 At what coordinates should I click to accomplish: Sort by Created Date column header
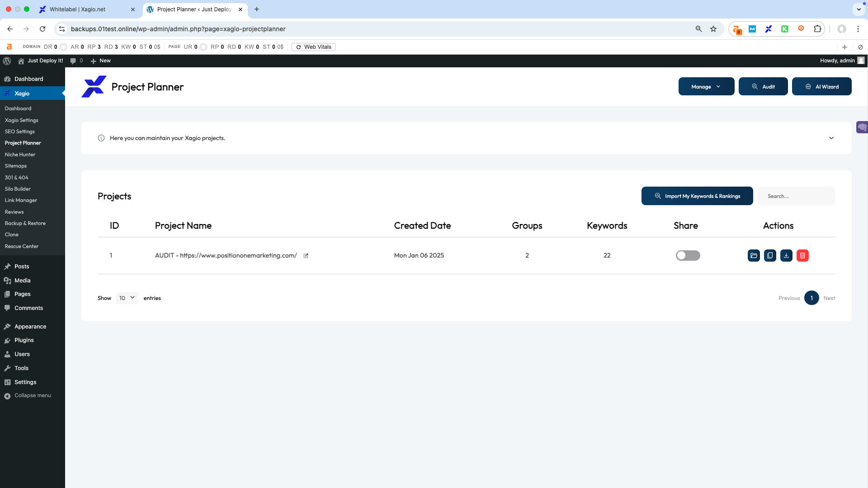point(422,226)
